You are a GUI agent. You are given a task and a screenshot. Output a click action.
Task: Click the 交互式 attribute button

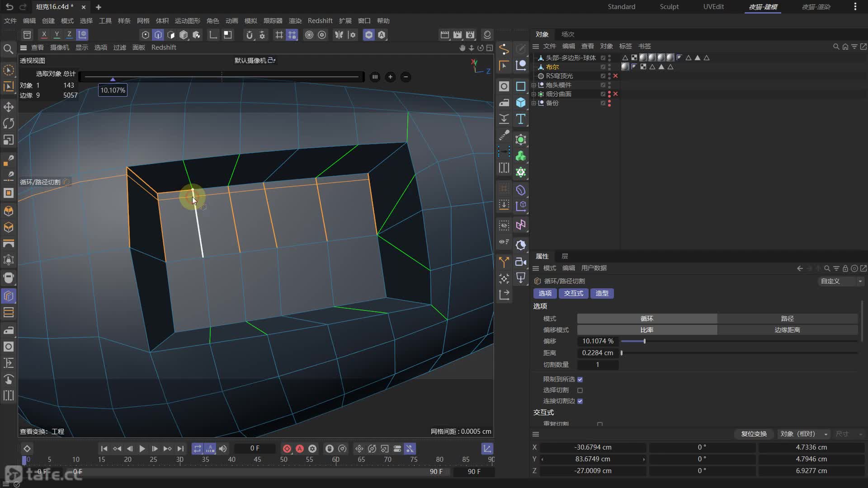click(573, 293)
